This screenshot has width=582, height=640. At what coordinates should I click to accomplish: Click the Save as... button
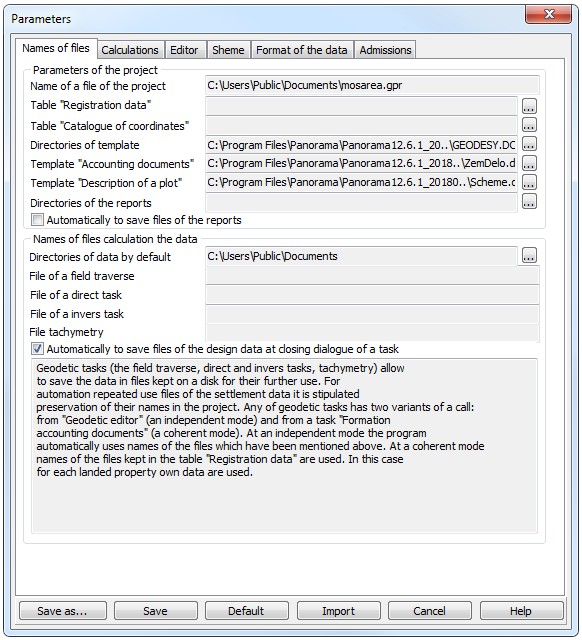coord(62,611)
